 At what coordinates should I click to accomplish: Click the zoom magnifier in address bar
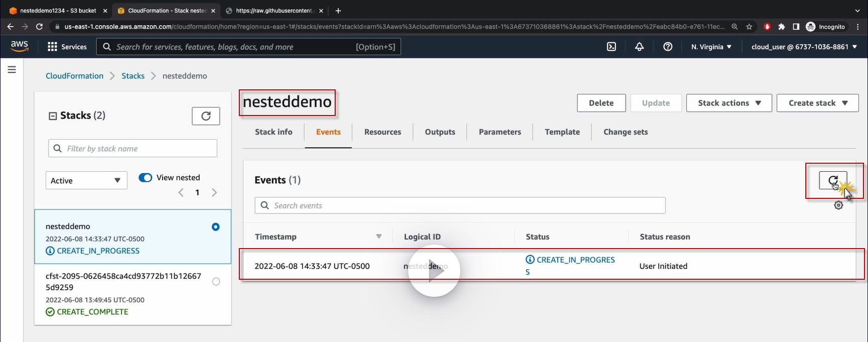735,27
